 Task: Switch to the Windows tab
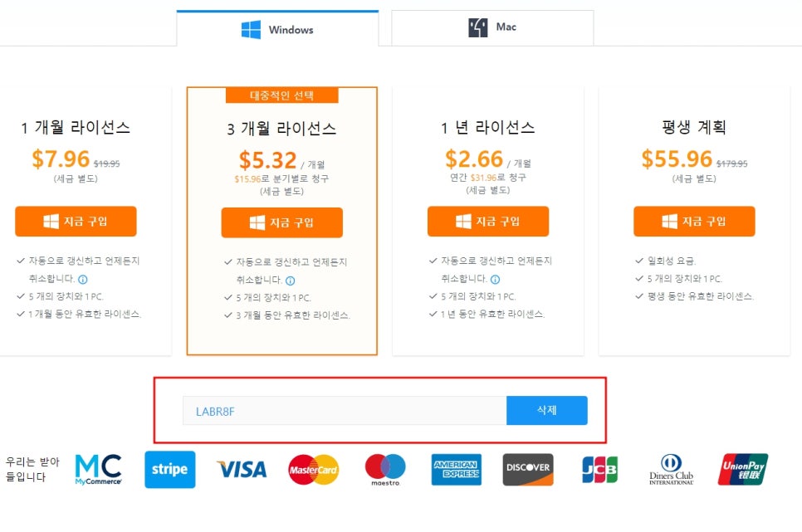coord(278,29)
